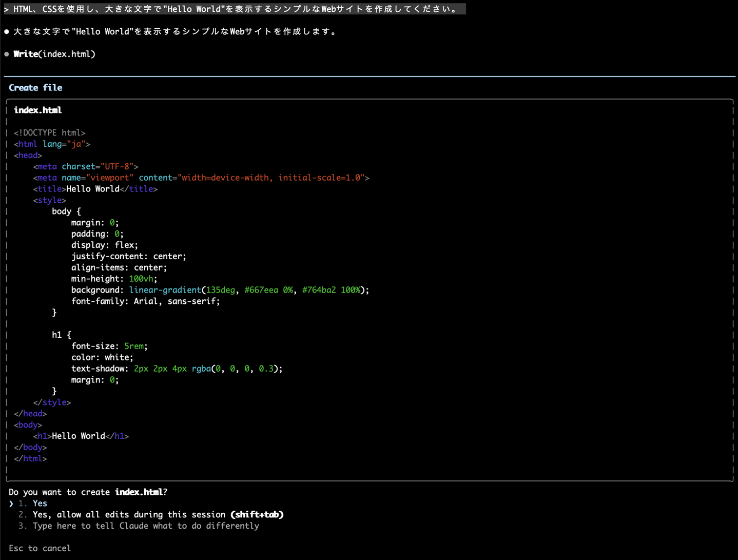Select option 1 "Yes"
This screenshot has width=738, height=560.
click(x=40, y=504)
